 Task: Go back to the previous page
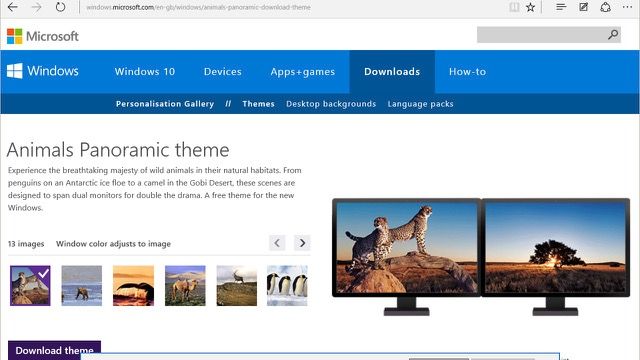tap(13, 7)
